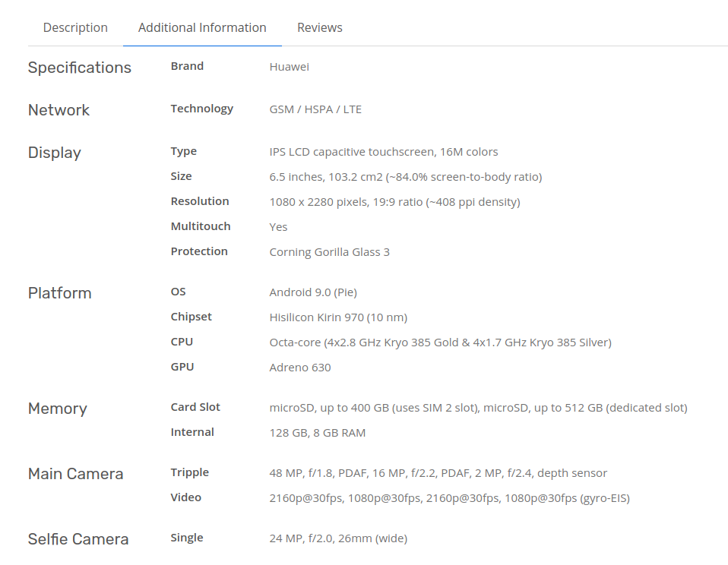Click the Resolution label under Display
Image resolution: width=728 pixels, height=565 pixels.
[199, 201]
